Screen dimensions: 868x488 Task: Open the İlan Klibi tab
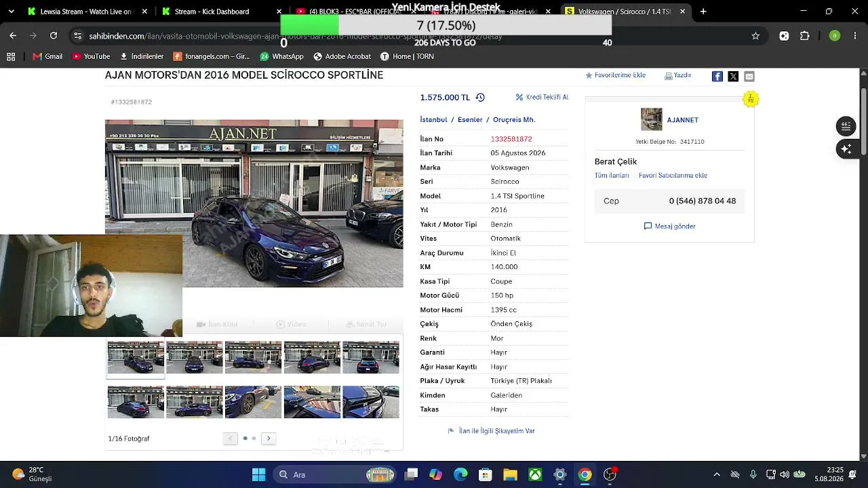pyautogui.click(x=216, y=325)
